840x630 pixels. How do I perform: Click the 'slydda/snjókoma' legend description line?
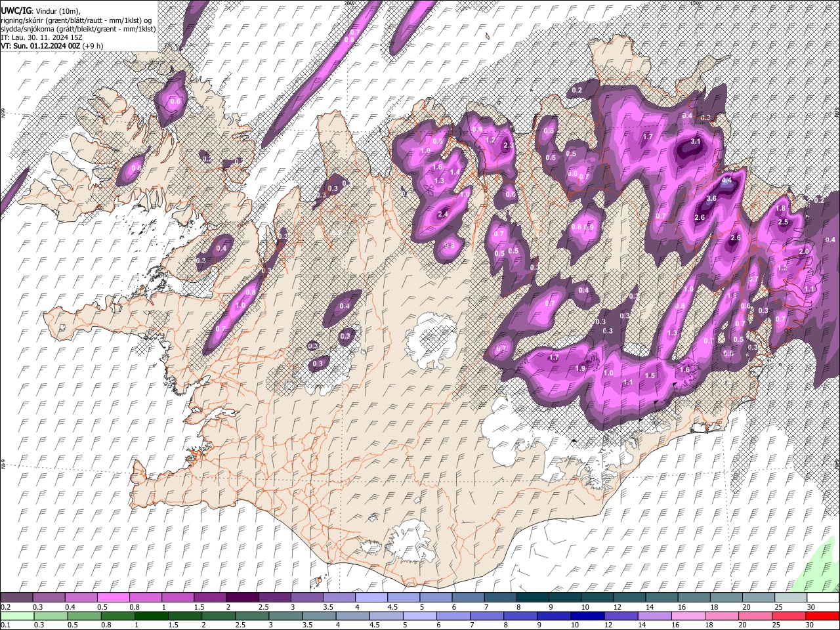pos(77,29)
